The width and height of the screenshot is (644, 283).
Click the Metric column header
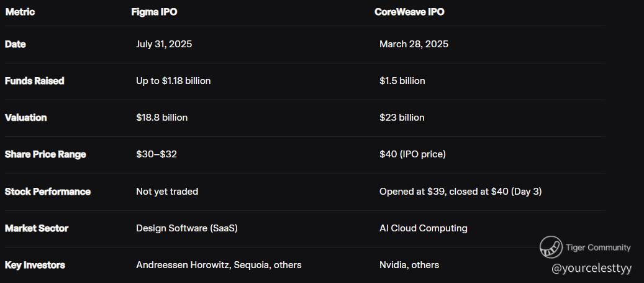coord(20,12)
